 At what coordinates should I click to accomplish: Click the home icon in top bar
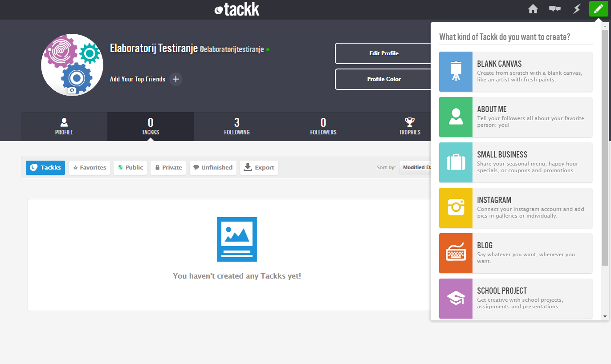point(533,9)
